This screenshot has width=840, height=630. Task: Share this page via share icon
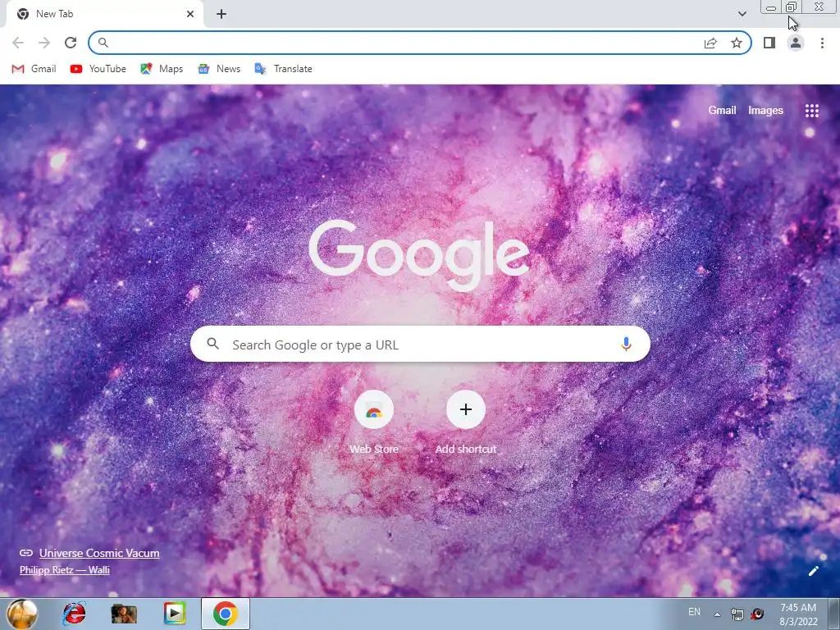pyautogui.click(x=710, y=43)
